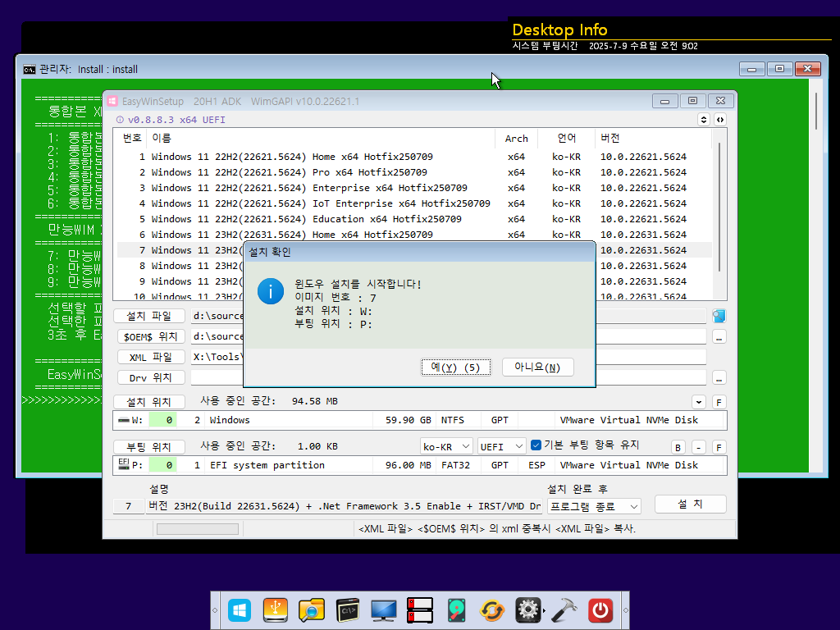Click the image number 7 field at bottom
This screenshot has width=840, height=630.
pyautogui.click(x=129, y=506)
